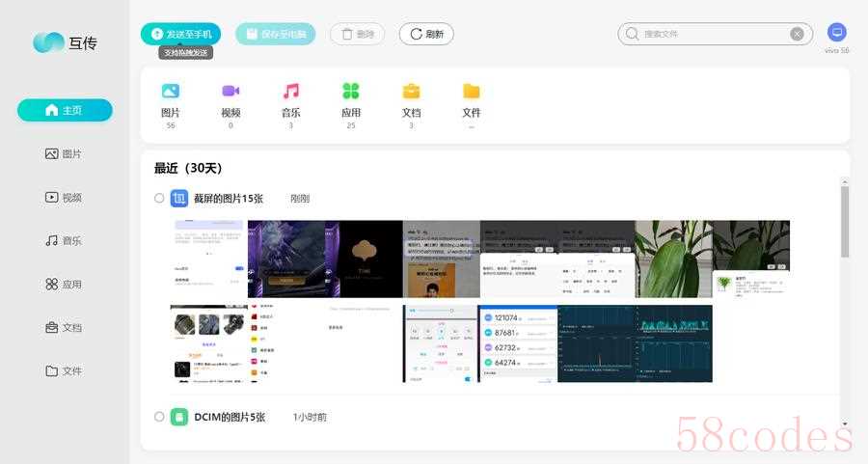Switch to 音乐 in the sidebar

[65, 240]
